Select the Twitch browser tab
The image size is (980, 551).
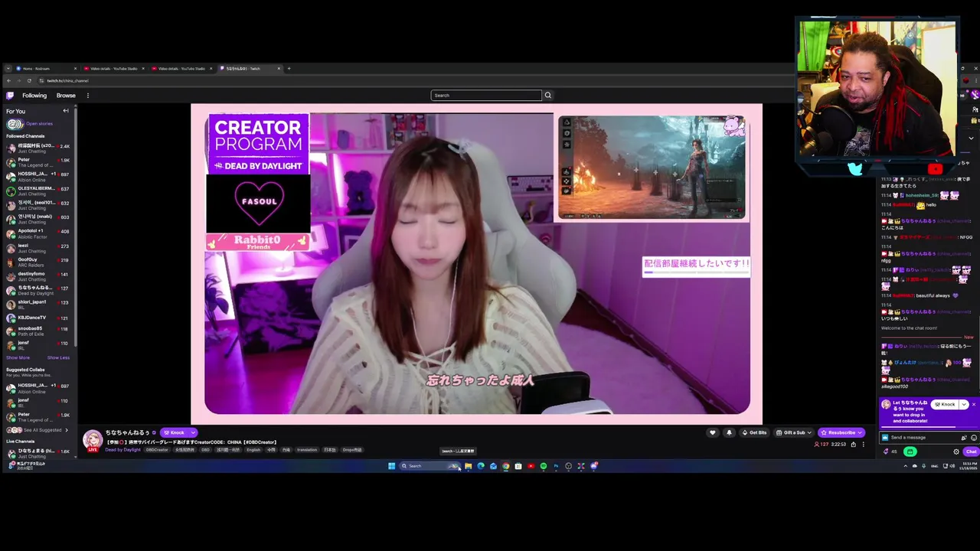[250, 69]
